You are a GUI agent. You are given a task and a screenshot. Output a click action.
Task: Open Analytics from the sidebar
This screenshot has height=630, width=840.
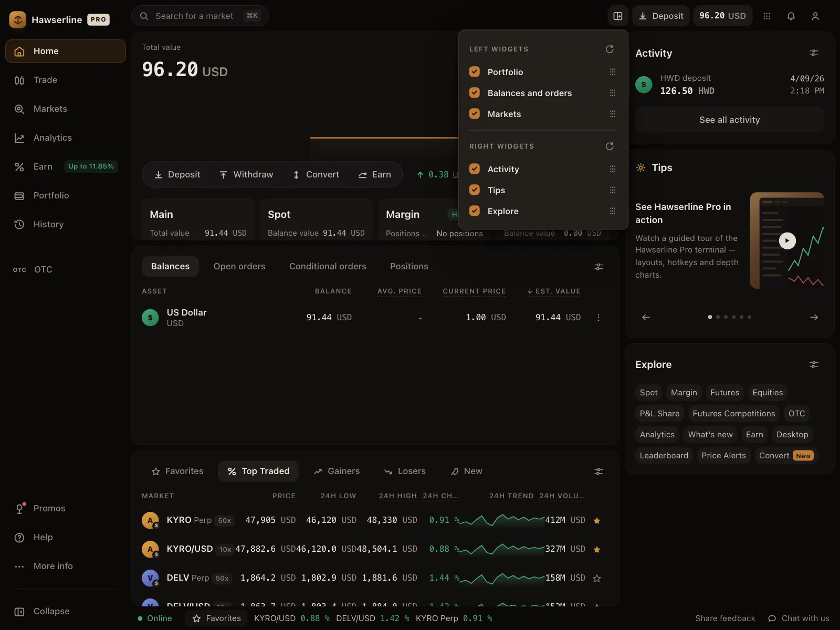click(66, 138)
